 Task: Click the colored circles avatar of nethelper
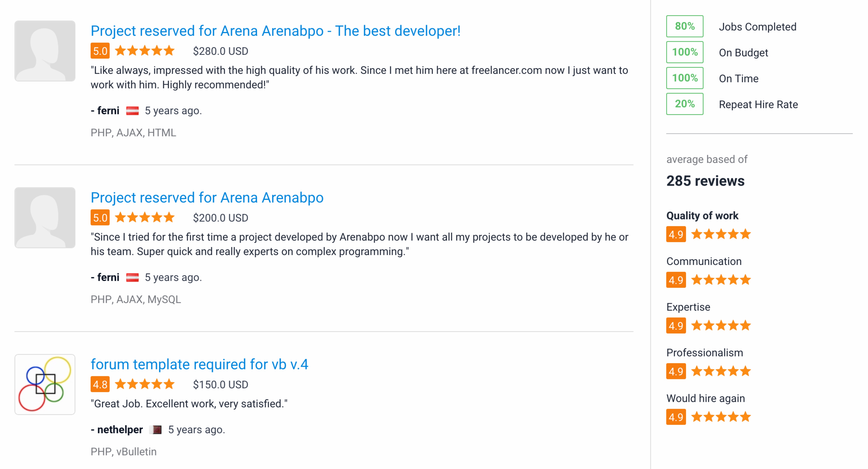pos(45,384)
